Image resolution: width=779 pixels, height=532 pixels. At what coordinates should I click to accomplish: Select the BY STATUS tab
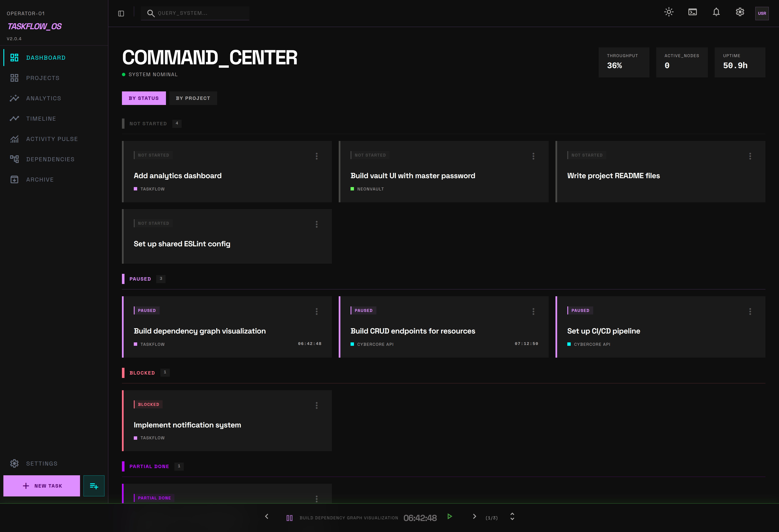click(144, 98)
